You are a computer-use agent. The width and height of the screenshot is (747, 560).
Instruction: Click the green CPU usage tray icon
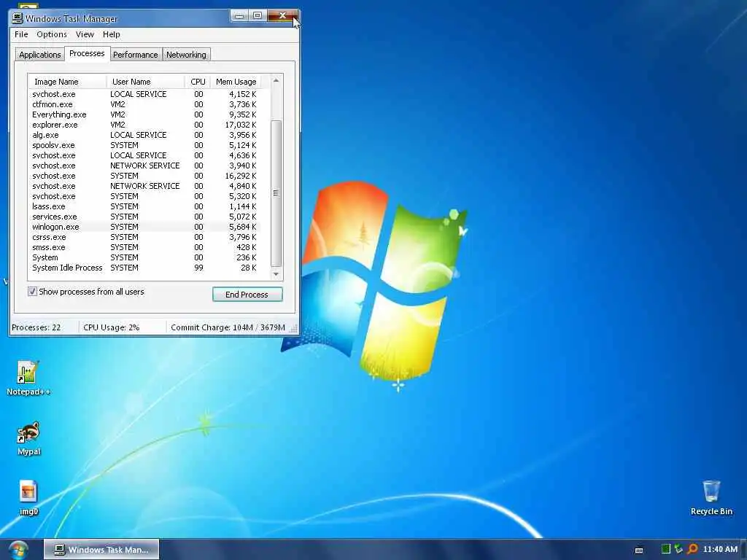pyautogui.click(x=665, y=549)
